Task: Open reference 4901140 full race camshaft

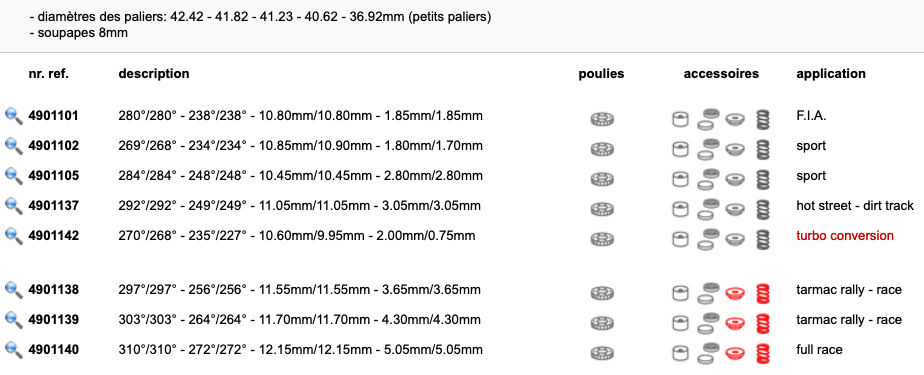Action: point(54,350)
